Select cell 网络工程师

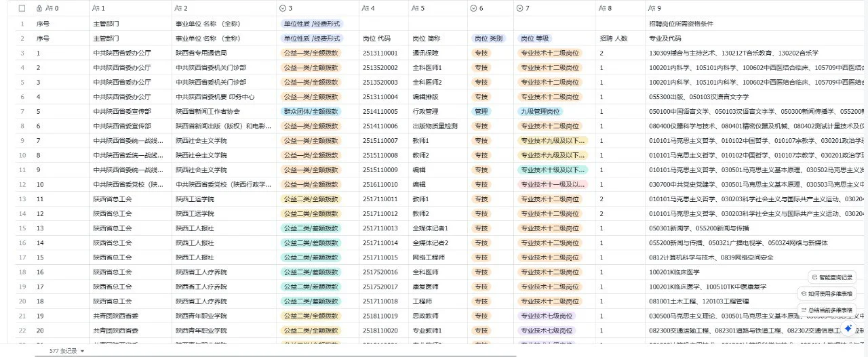[x=437, y=257]
